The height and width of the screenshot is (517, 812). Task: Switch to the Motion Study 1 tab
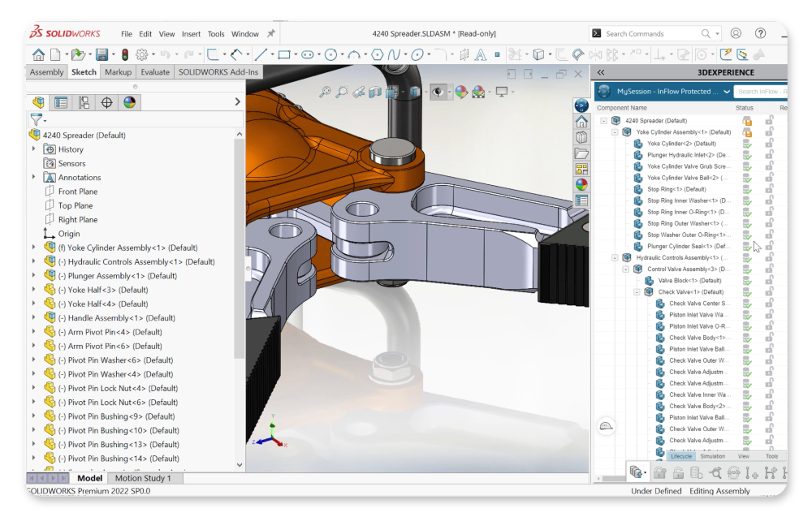tap(143, 478)
